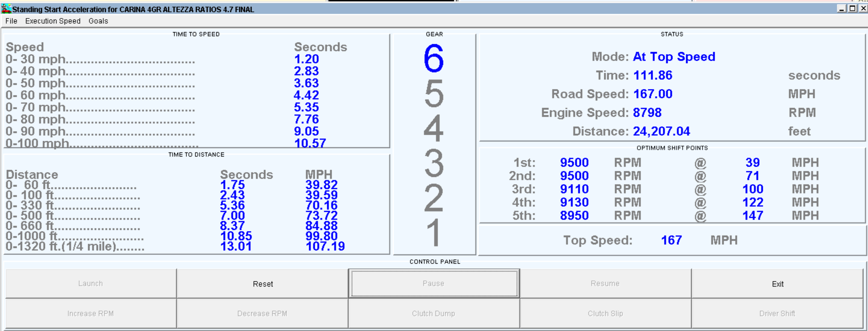868x331 pixels.
Task: Select gear 4 indicator
Action: point(434,128)
